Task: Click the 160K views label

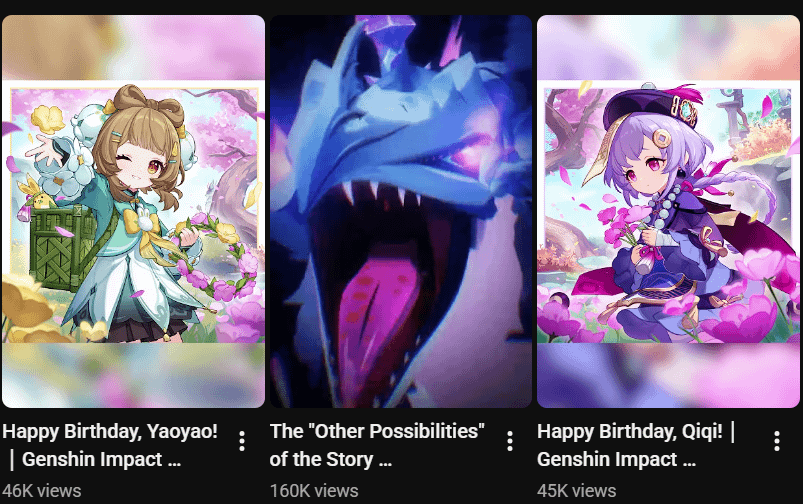Action: 314,491
